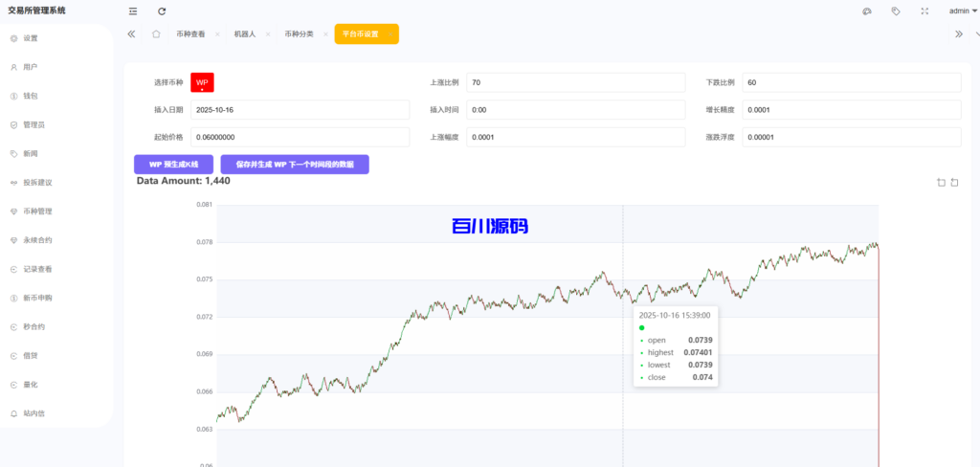Click the chart zoom icon above the K-line
The height and width of the screenshot is (467, 980).
pyautogui.click(x=941, y=182)
